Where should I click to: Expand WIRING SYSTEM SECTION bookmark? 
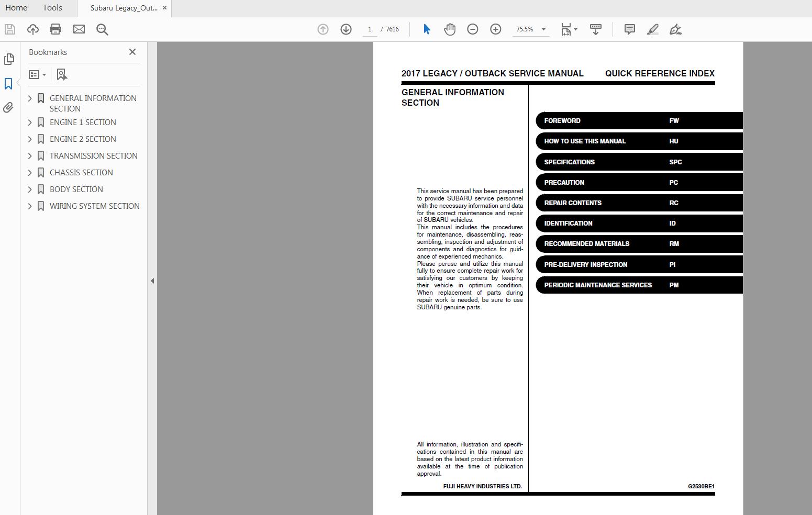coord(30,206)
